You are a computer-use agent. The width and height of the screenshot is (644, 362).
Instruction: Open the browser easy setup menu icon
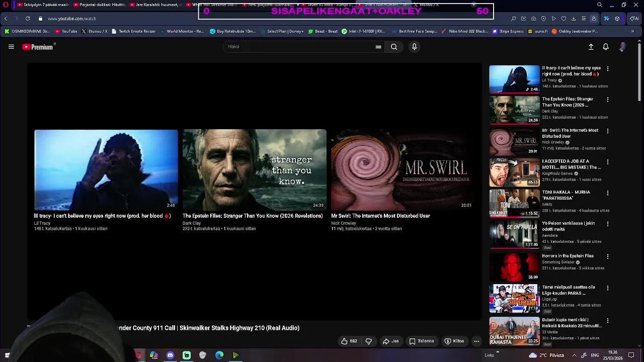click(584, 19)
